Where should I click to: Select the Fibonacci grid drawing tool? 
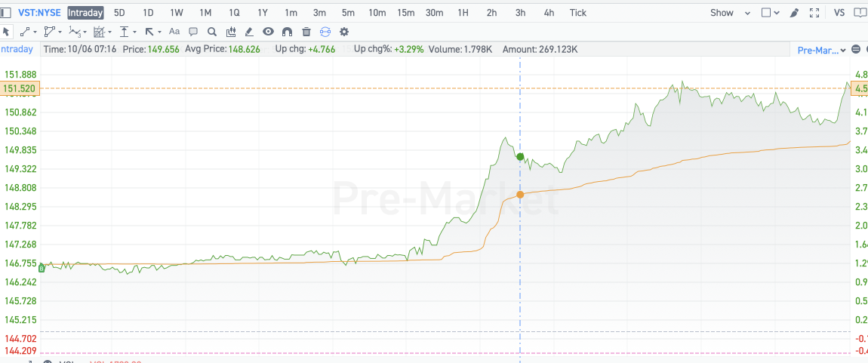point(99,32)
